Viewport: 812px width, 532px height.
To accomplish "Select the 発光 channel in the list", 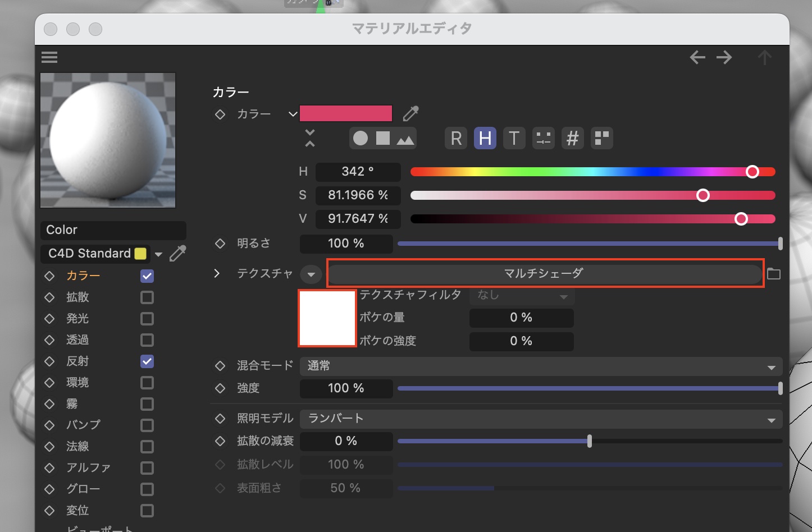I will click(x=77, y=319).
